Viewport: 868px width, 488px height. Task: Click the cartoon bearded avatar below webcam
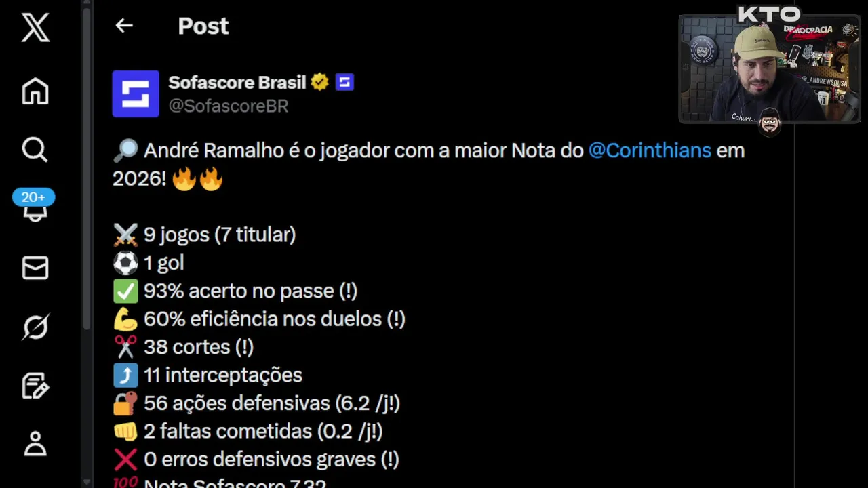(770, 123)
